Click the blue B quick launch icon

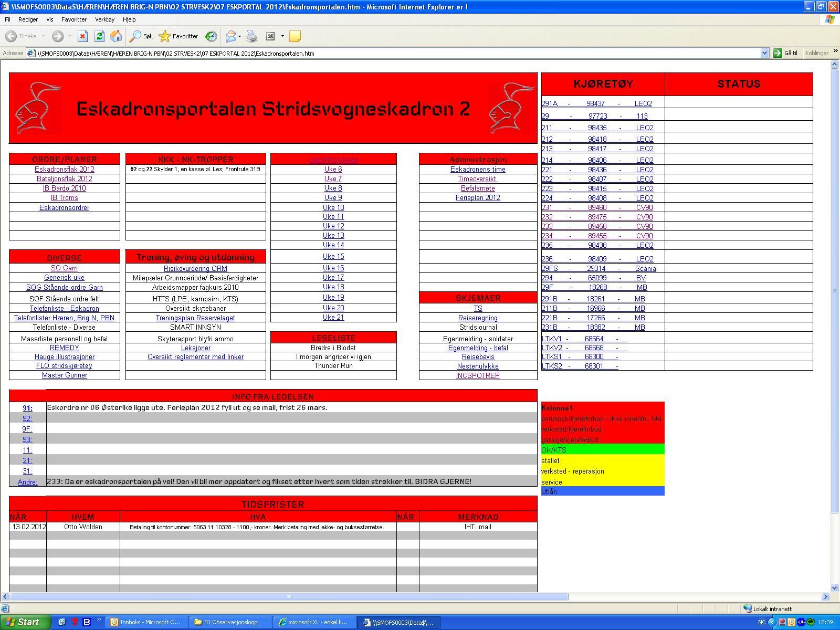87,622
